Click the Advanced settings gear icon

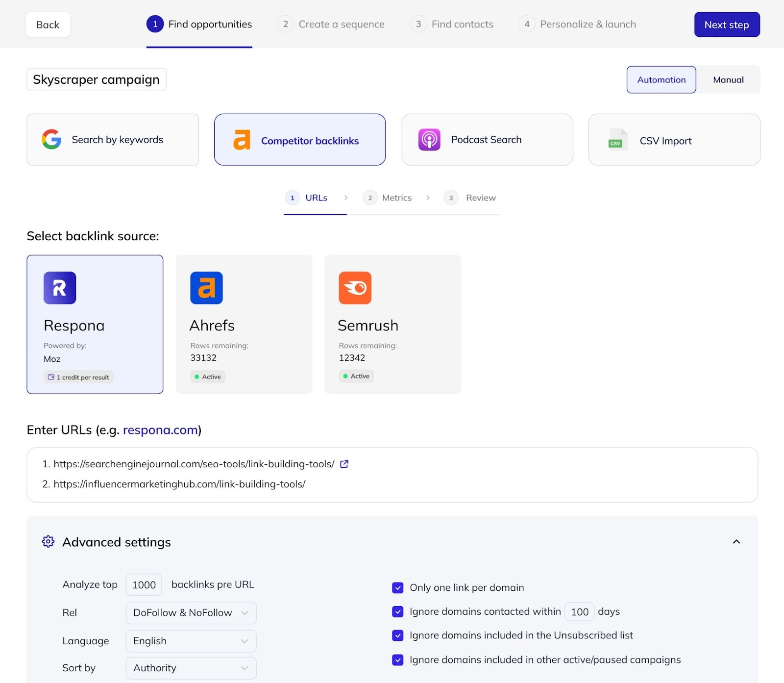pos(48,541)
